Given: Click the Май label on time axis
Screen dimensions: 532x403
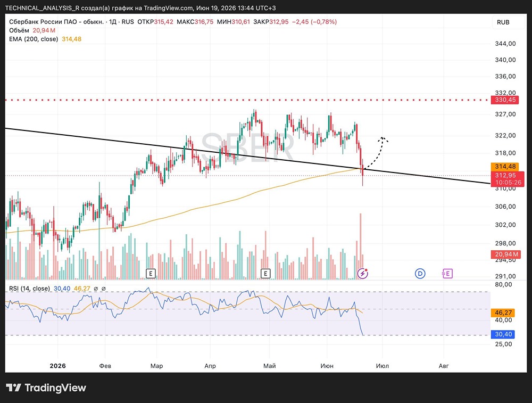Looking at the screenshot, I should pos(270,366).
